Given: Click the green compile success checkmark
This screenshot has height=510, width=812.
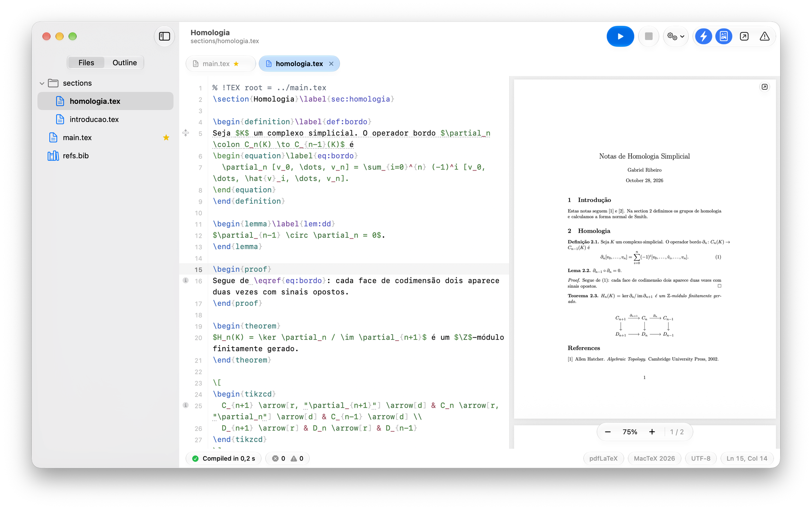Looking at the screenshot, I should (195, 458).
